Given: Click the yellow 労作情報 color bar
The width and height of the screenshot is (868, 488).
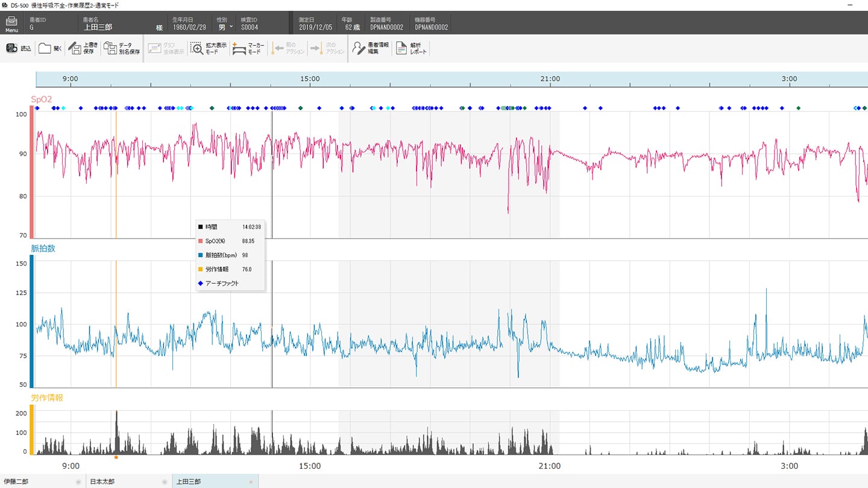Looking at the screenshot, I should pos(31,430).
